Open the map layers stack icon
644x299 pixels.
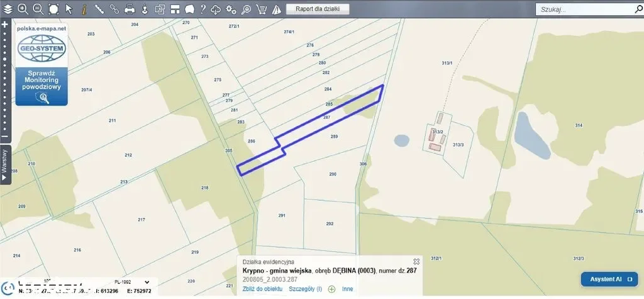pos(8,9)
